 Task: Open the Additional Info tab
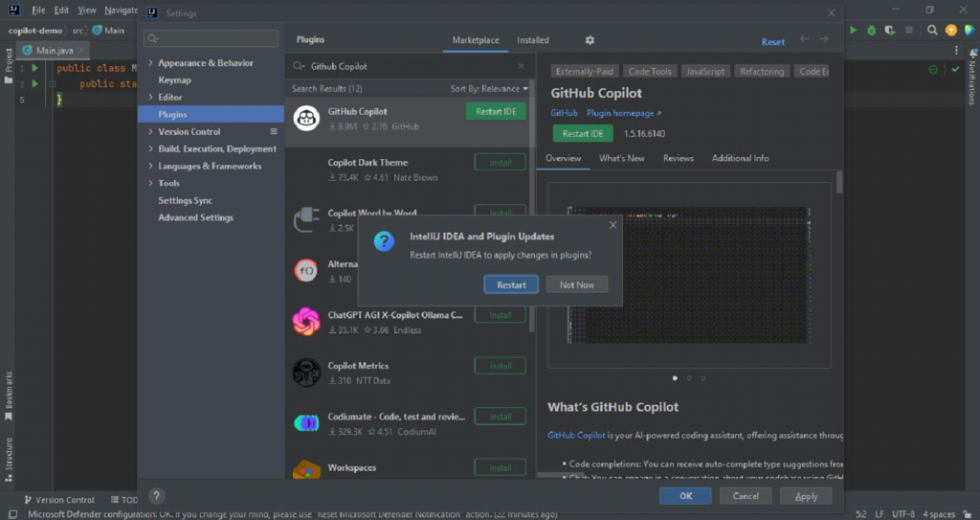point(740,158)
